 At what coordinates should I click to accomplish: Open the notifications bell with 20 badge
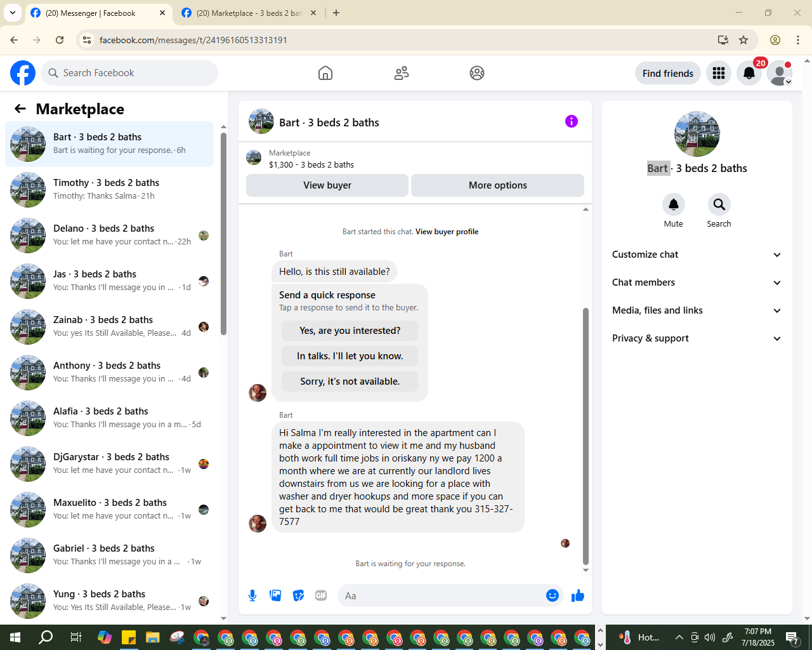pos(749,73)
